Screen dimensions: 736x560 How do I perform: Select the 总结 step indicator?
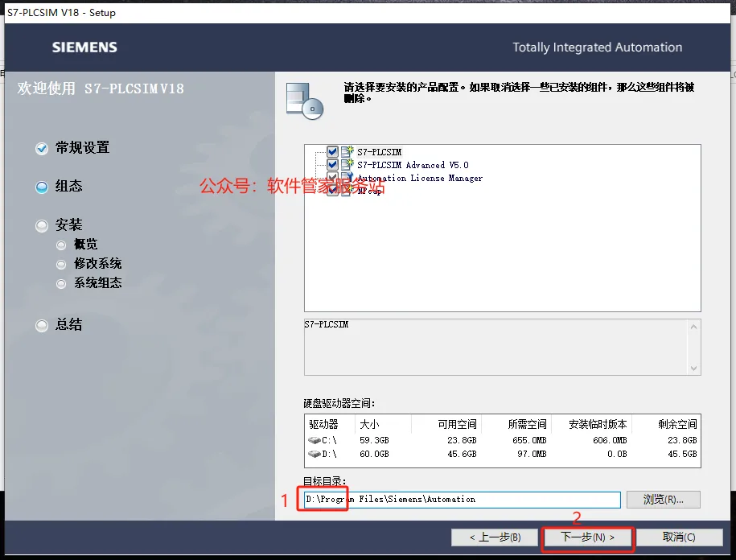pyautogui.click(x=42, y=325)
